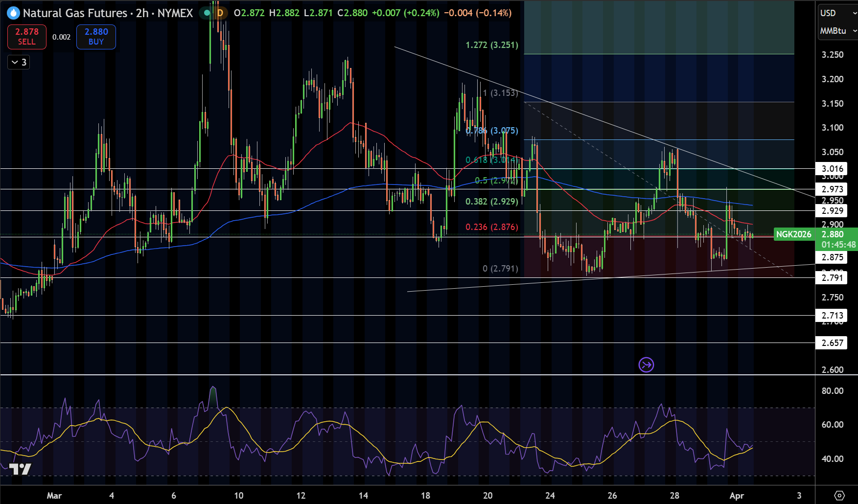Click the Mar label on time axis
Screen dimensions: 858x504
point(54,496)
